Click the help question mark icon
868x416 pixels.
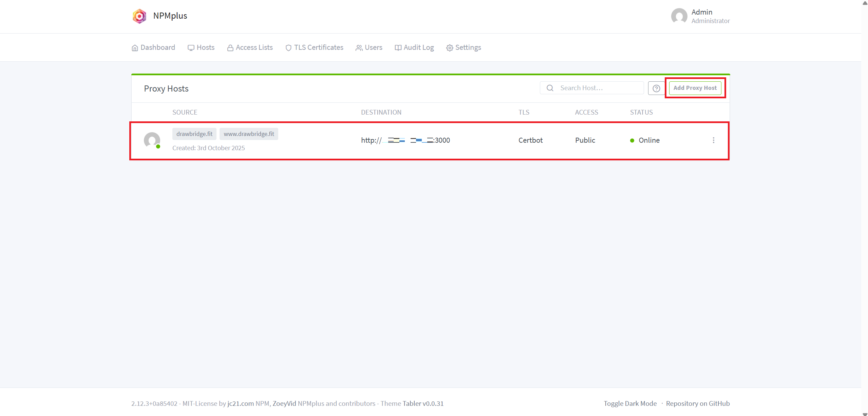[x=656, y=88]
